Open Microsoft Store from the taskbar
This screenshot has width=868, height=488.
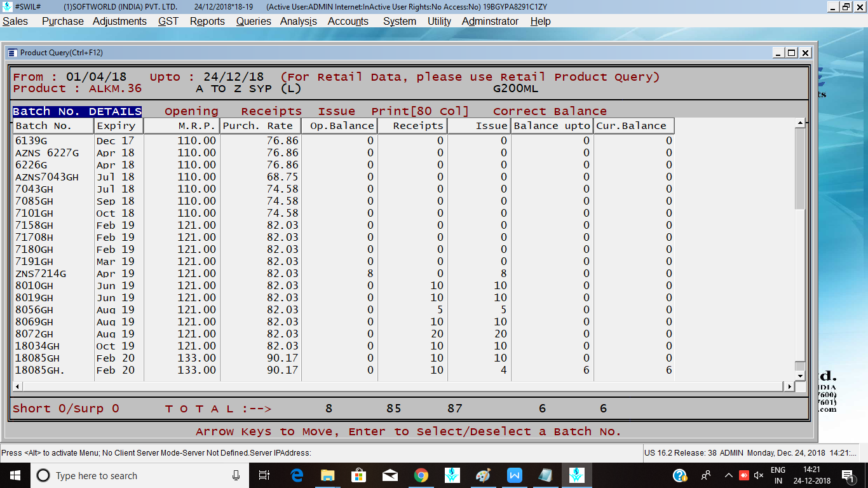pyautogui.click(x=358, y=475)
